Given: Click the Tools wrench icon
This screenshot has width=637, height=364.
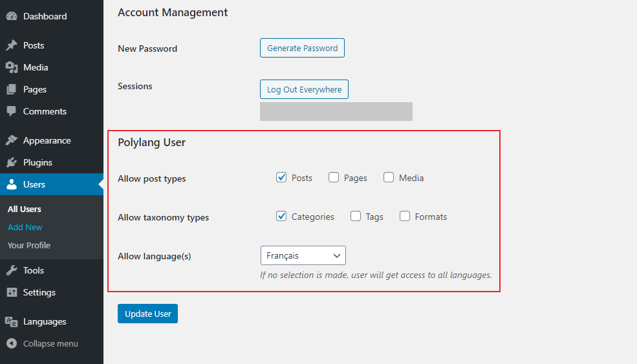Looking at the screenshot, I should 12,270.
